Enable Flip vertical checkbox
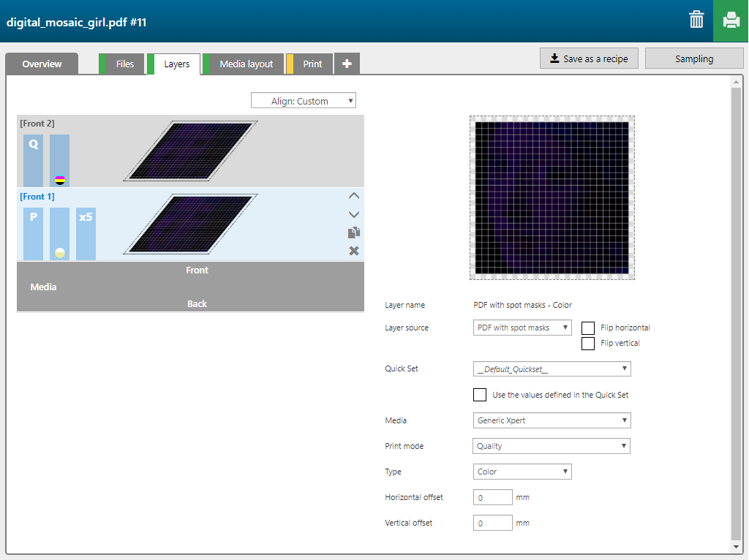Viewport: 749px width, 560px height. [x=588, y=344]
